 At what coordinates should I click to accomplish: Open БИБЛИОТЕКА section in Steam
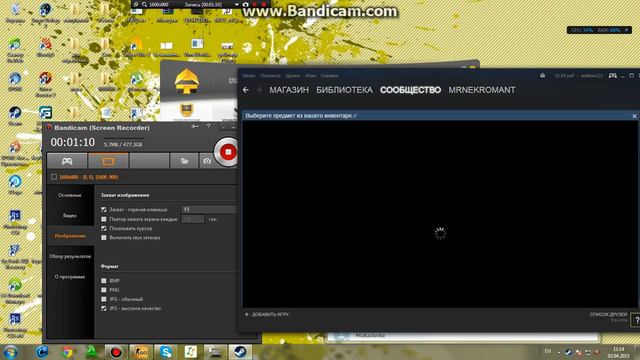coord(344,90)
